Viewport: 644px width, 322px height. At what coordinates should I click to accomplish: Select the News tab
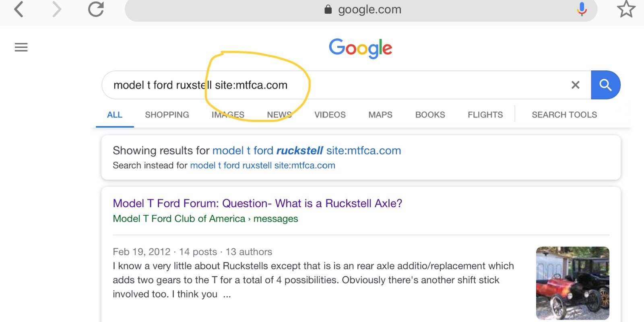[x=279, y=115]
